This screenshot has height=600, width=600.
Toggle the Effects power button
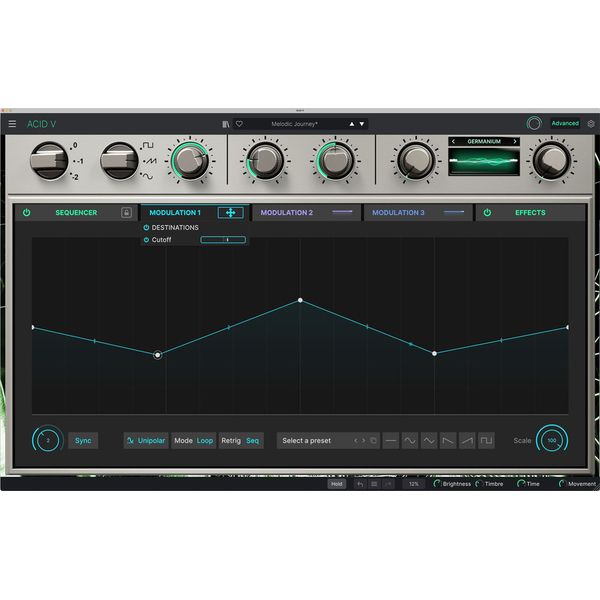coord(487,212)
